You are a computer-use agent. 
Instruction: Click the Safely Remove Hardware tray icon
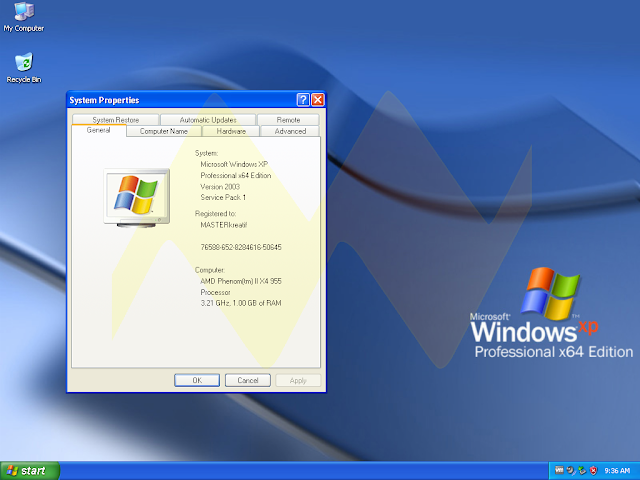coord(582,470)
